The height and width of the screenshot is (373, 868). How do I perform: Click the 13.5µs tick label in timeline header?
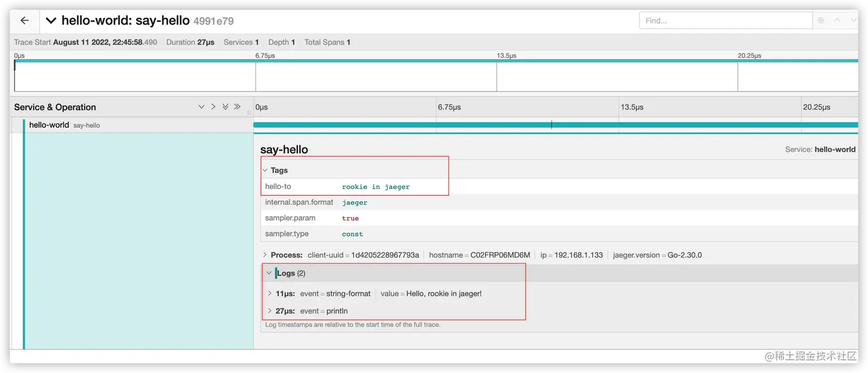point(631,107)
